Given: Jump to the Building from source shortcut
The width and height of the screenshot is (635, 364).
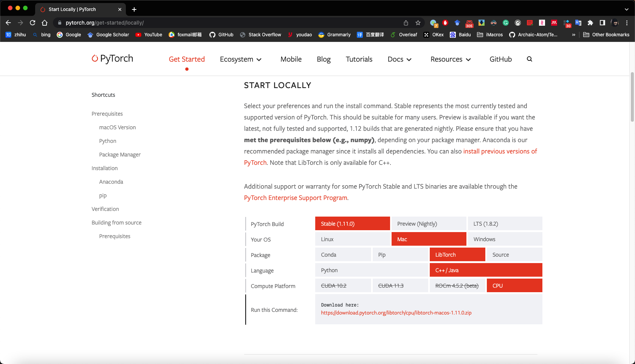Looking at the screenshot, I should coord(116,223).
